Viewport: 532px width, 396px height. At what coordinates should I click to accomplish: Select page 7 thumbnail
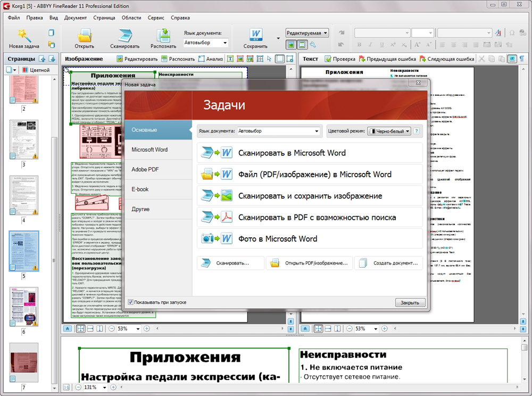click(24, 362)
